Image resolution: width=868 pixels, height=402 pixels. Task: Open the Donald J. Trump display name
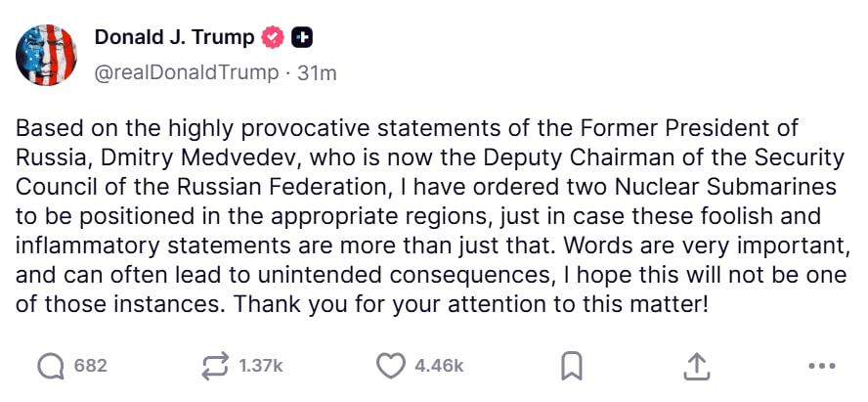coord(174,38)
